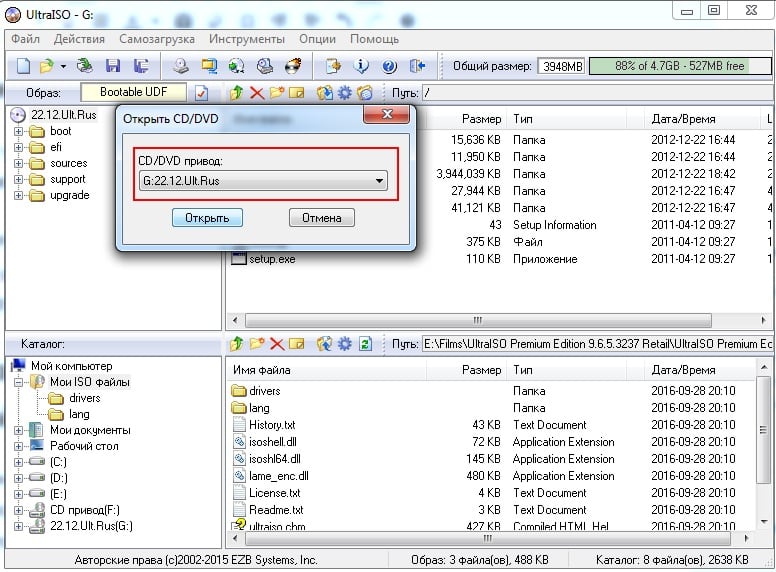776x572 pixels.
Task: Click the red X delete icon in image toolbar
Action: pos(256,93)
